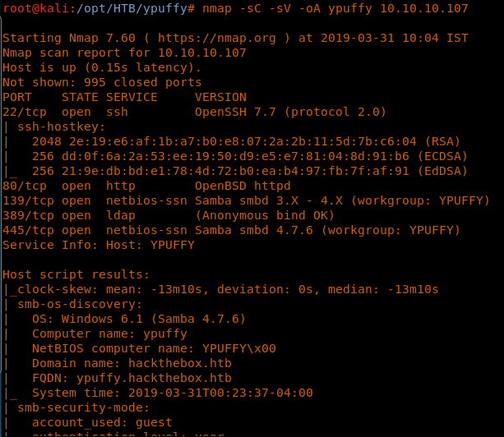This screenshot has width=504, height=437.
Task: Click the Domain name hackthebox.htb text
Action: coord(132,364)
